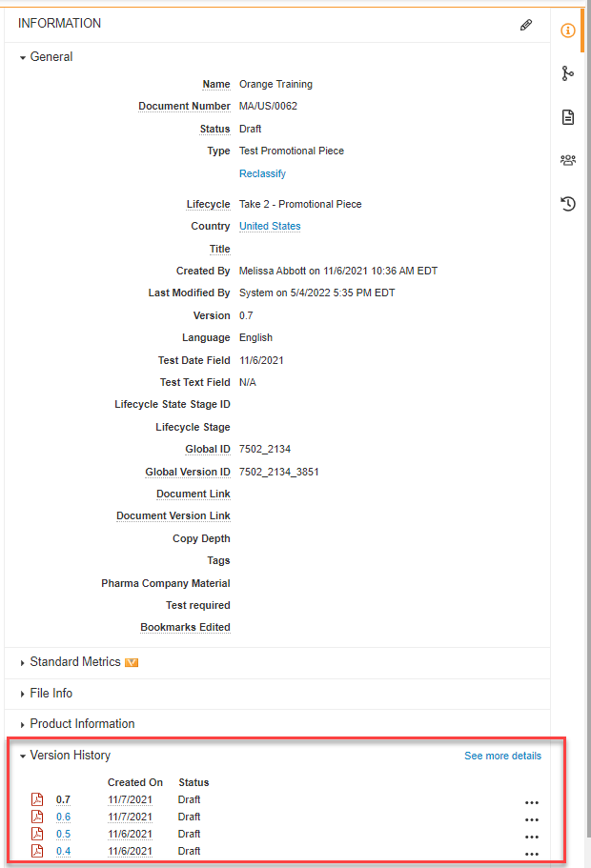Viewport: 591px width, 868px height.
Task: Expand the Product Information section
Action: click(82, 724)
